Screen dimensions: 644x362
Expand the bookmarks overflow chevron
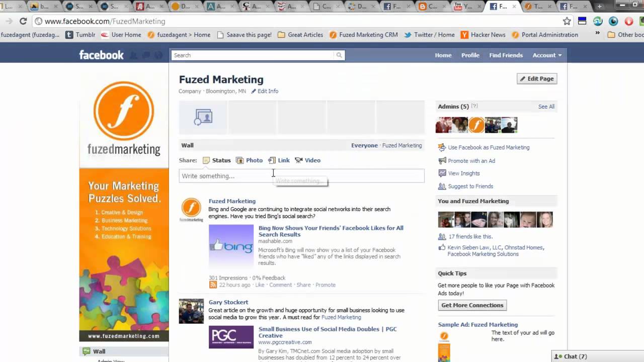597,33
